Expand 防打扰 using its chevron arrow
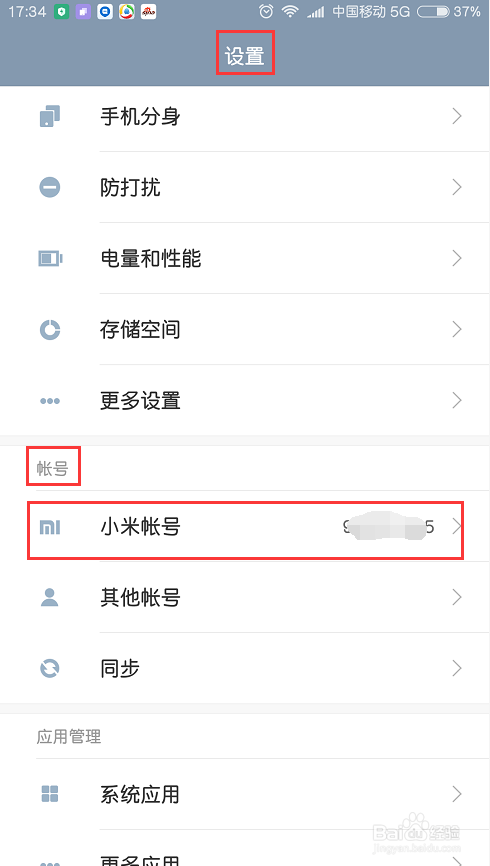The image size is (490, 866). 456,188
